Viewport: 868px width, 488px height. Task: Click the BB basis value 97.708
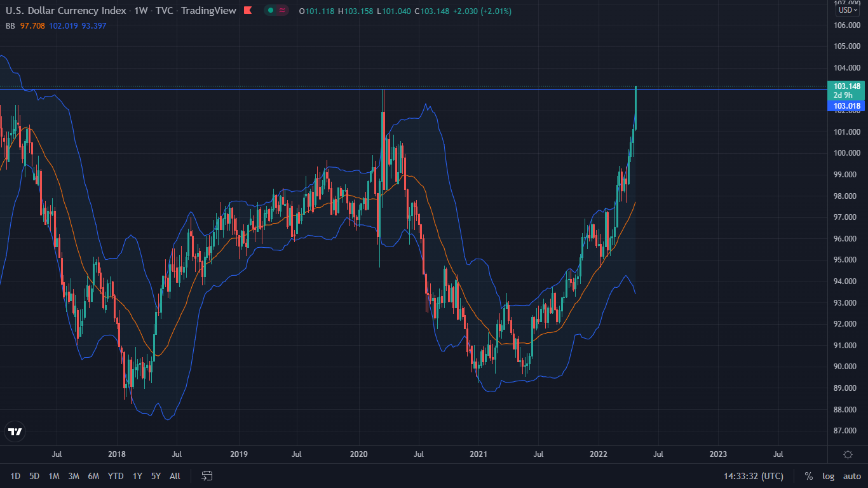point(34,25)
